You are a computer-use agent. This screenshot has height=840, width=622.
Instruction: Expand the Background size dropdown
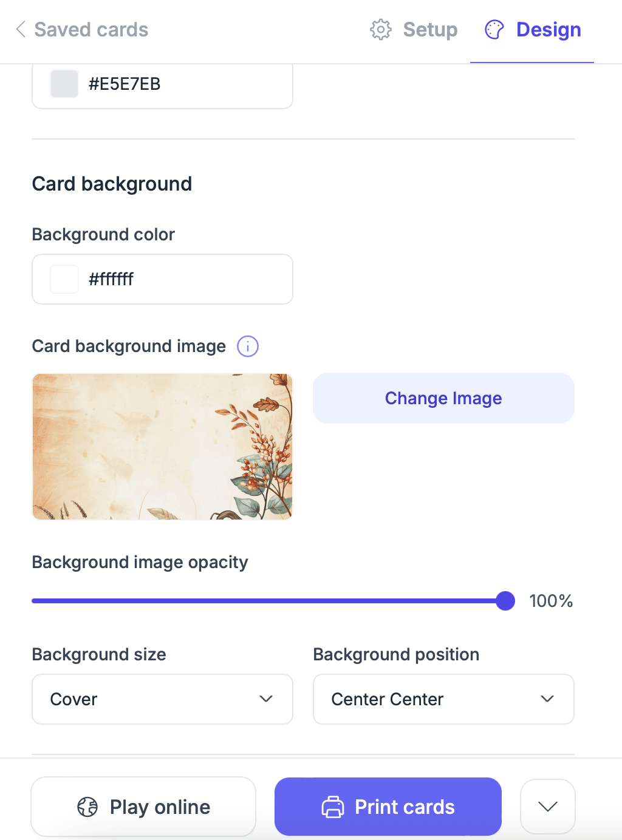162,699
